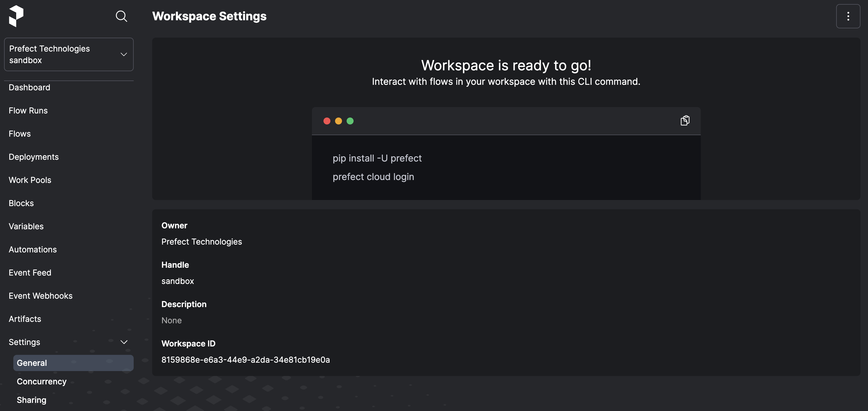Image resolution: width=868 pixels, height=411 pixels.
Task: Open the Blocks page
Action: point(21,203)
